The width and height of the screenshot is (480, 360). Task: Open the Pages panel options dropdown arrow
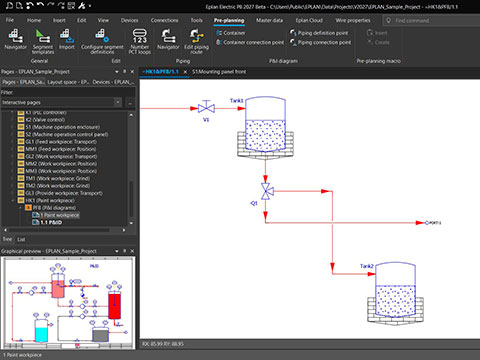[x=117, y=72]
